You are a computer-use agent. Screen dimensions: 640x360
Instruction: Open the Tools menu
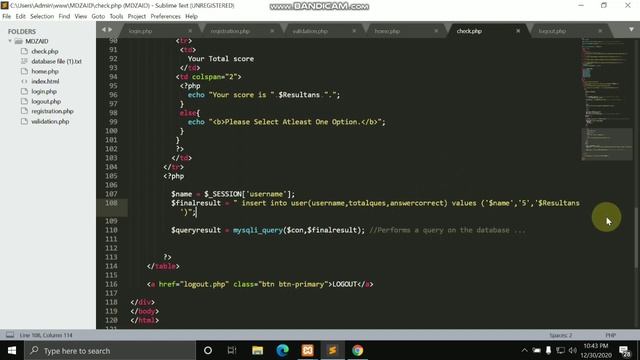coord(116,16)
